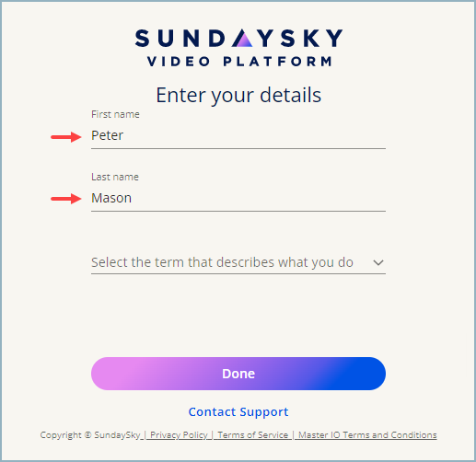The height and width of the screenshot is (462, 476).
Task: Open Master IO Terms and Conditions link
Action: point(367,435)
